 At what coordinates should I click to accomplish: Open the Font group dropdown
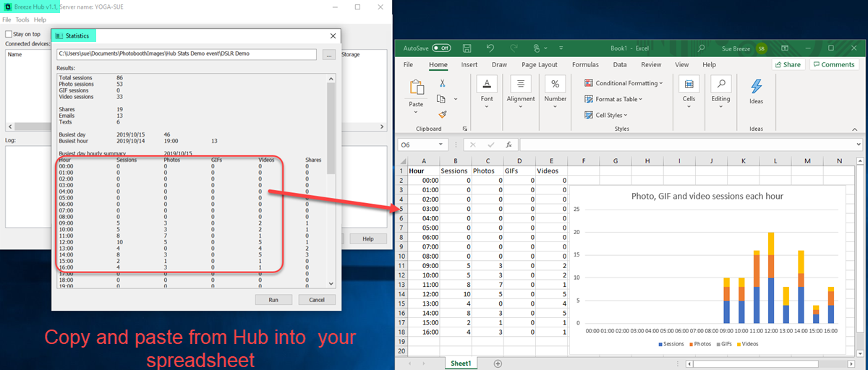pyautogui.click(x=487, y=91)
